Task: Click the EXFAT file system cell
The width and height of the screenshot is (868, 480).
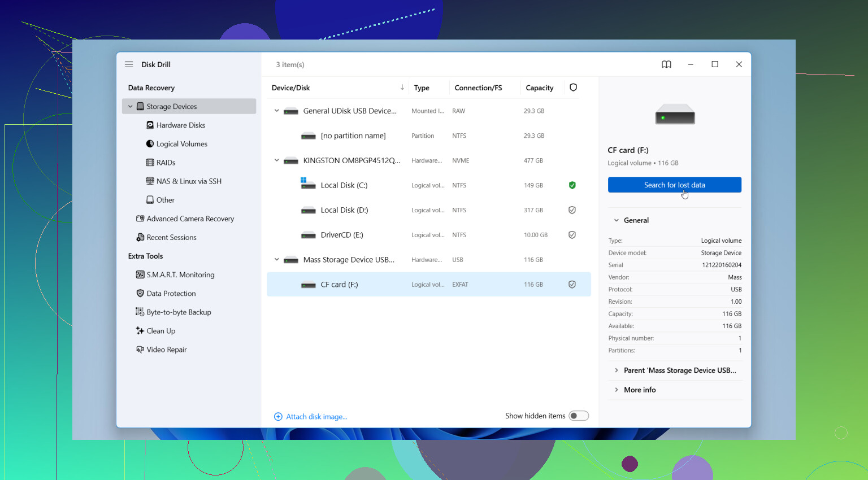Action: (x=460, y=285)
